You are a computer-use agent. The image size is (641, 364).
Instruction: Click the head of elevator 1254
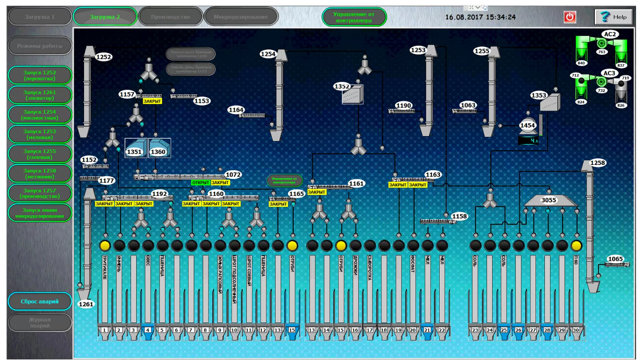tap(281, 55)
